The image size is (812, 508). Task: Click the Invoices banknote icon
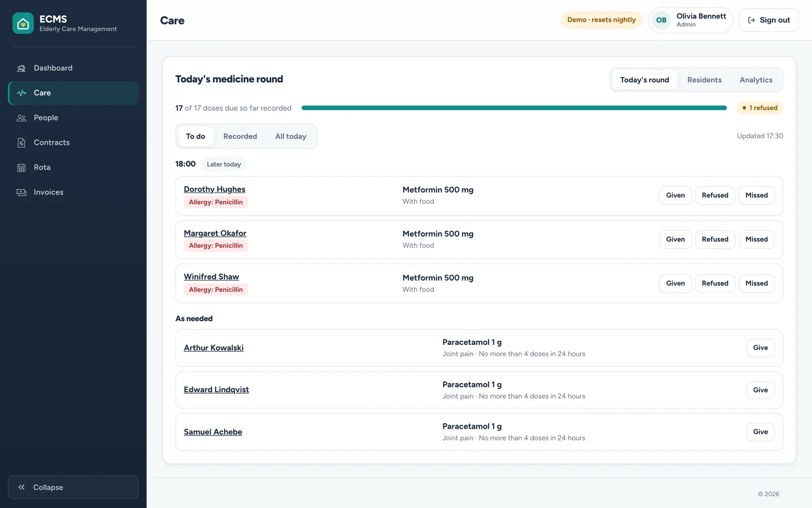(21, 193)
